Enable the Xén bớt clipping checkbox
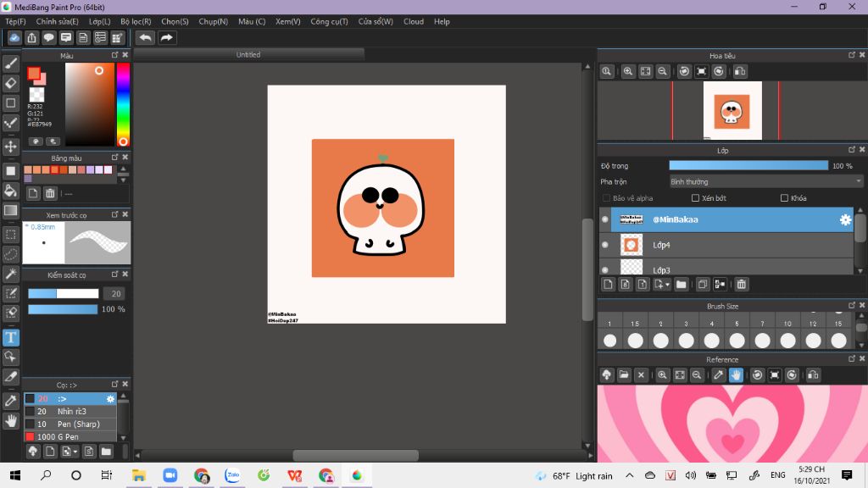The image size is (868, 488). tap(695, 198)
